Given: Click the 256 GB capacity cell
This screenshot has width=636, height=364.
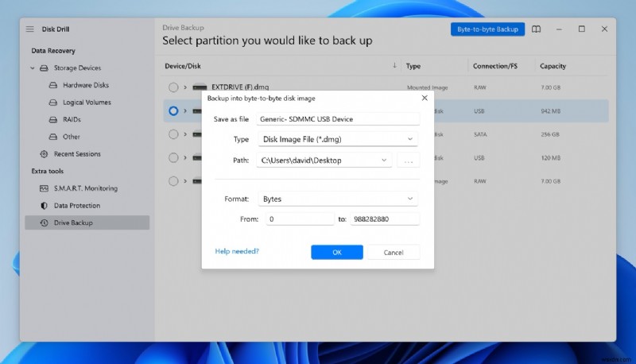Looking at the screenshot, I should [x=550, y=134].
